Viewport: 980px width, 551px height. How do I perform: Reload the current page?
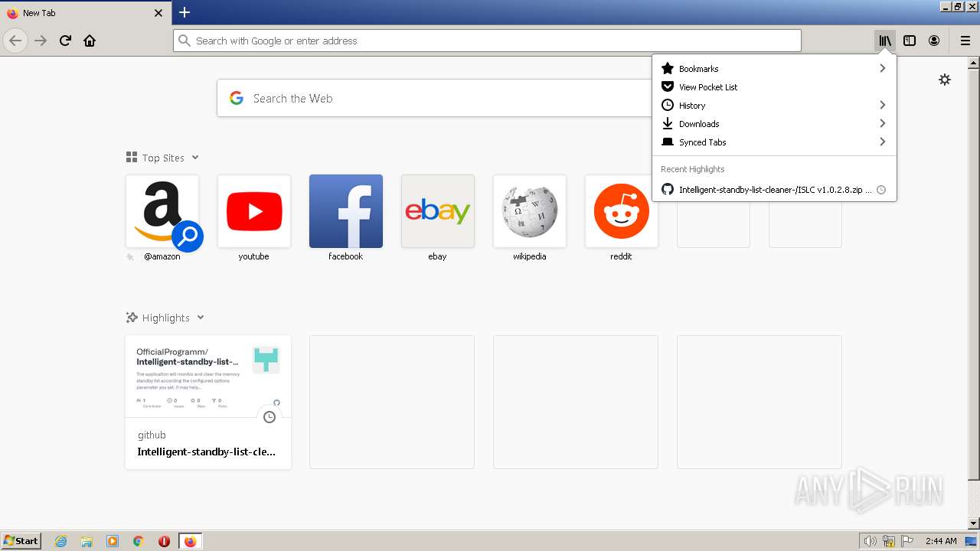65,41
